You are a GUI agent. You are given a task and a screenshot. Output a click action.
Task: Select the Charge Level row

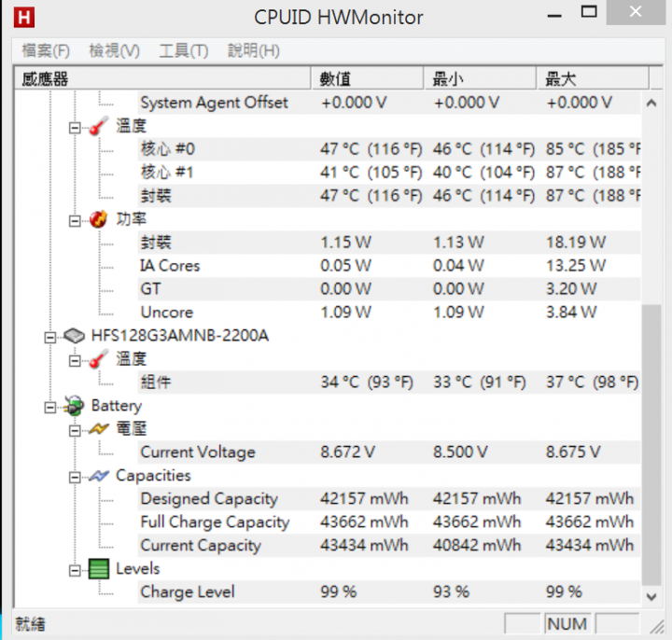[389, 592]
